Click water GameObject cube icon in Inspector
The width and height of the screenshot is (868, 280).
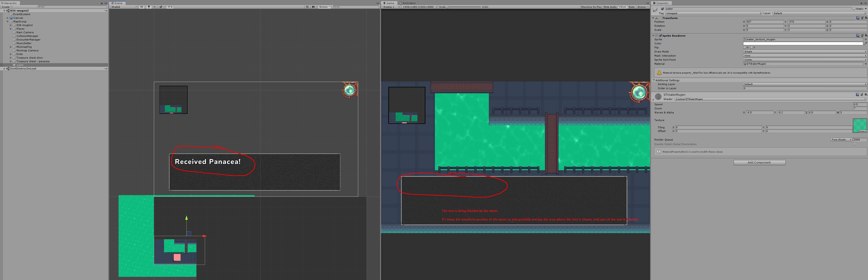point(655,10)
